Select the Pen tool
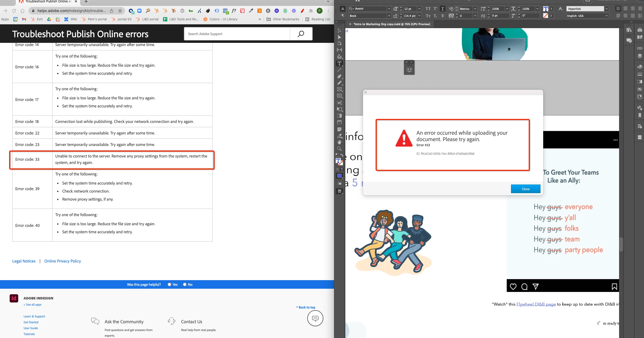The width and height of the screenshot is (644, 338). (339, 76)
